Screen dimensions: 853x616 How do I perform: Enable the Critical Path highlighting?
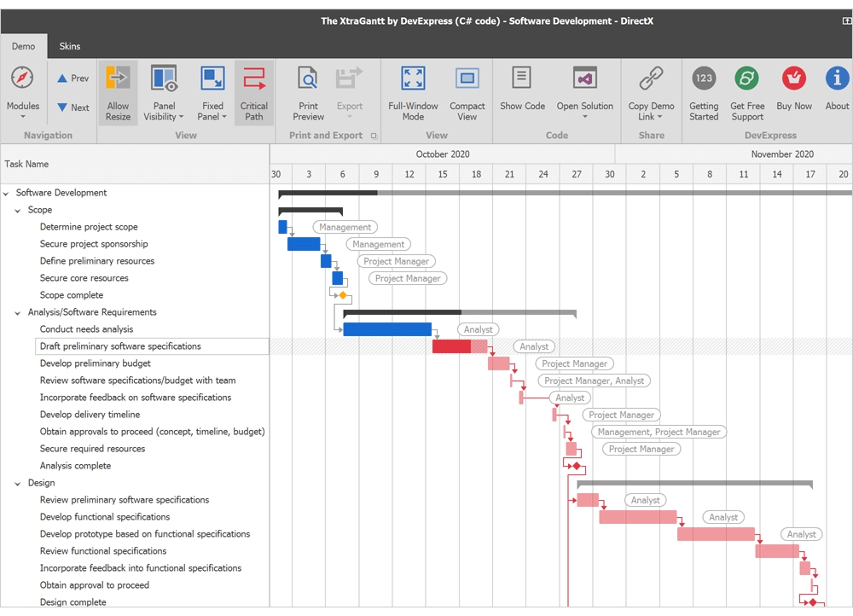253,90
